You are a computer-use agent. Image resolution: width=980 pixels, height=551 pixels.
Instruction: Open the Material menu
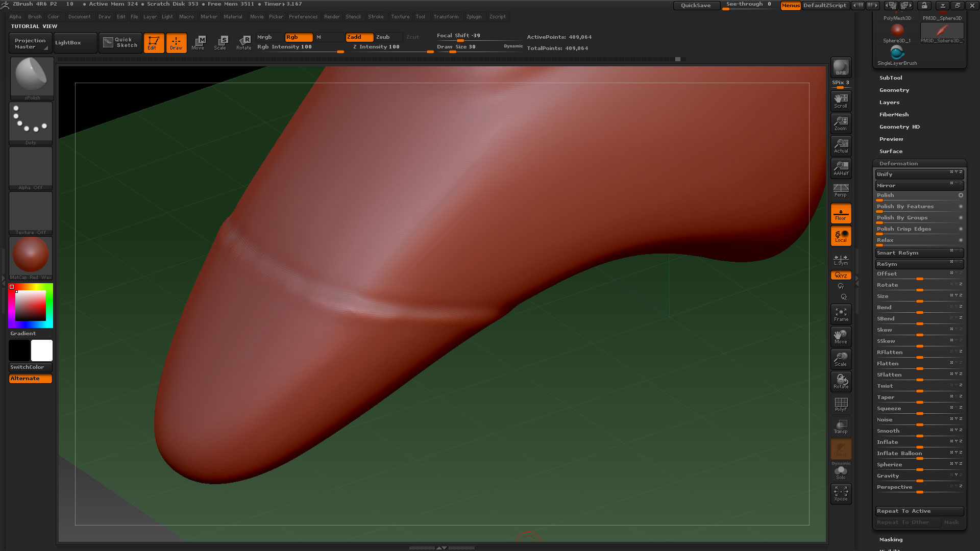pos(233,17)
